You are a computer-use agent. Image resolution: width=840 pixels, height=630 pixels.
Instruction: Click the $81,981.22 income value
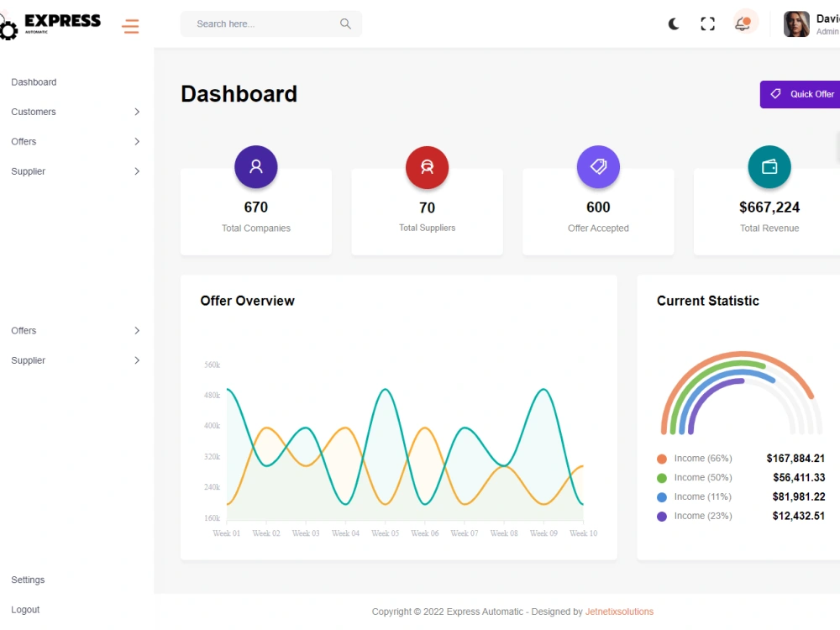tap(799, 496)
